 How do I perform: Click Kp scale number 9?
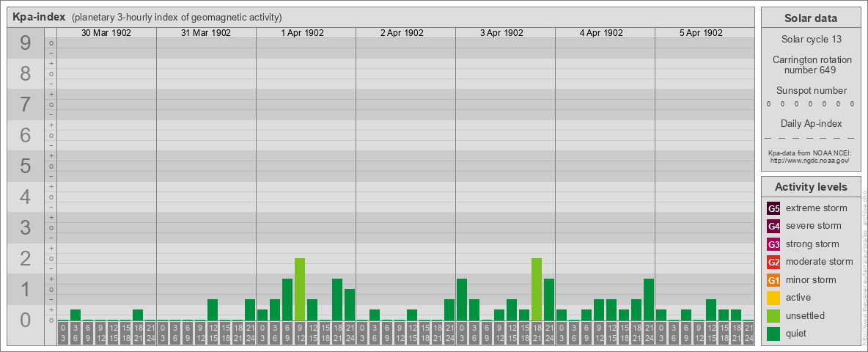(26, 43)
